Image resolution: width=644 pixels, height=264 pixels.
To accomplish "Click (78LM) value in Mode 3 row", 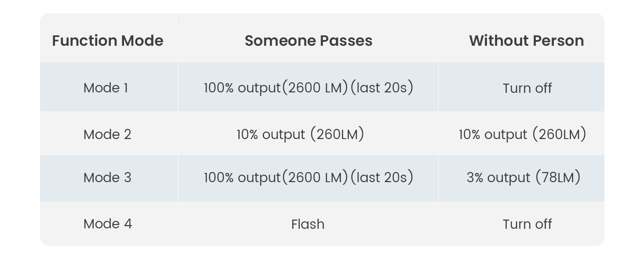I will pyautogui.click(x=558, y=177).
